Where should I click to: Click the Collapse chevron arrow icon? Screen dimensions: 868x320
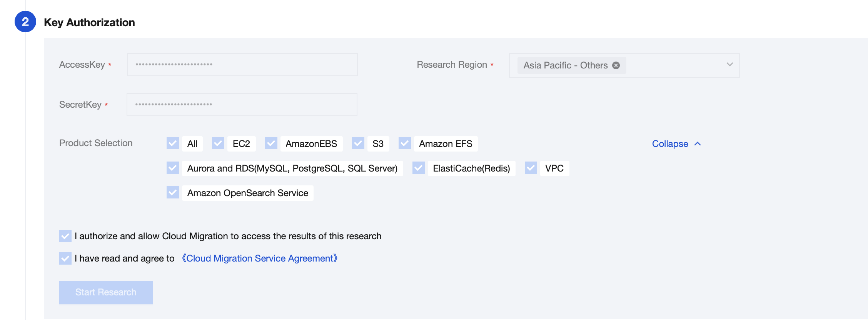point(698,144)
